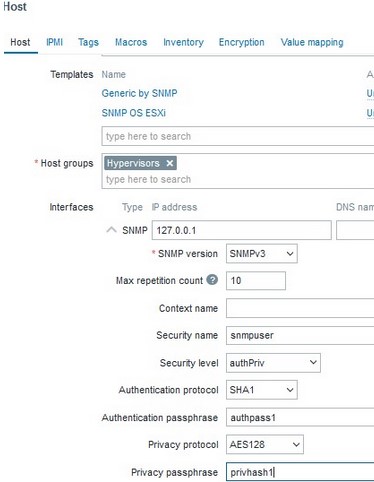Click the SNMP IP address field
This screenshot has height=482, width=374.
[x=242, y=230]
